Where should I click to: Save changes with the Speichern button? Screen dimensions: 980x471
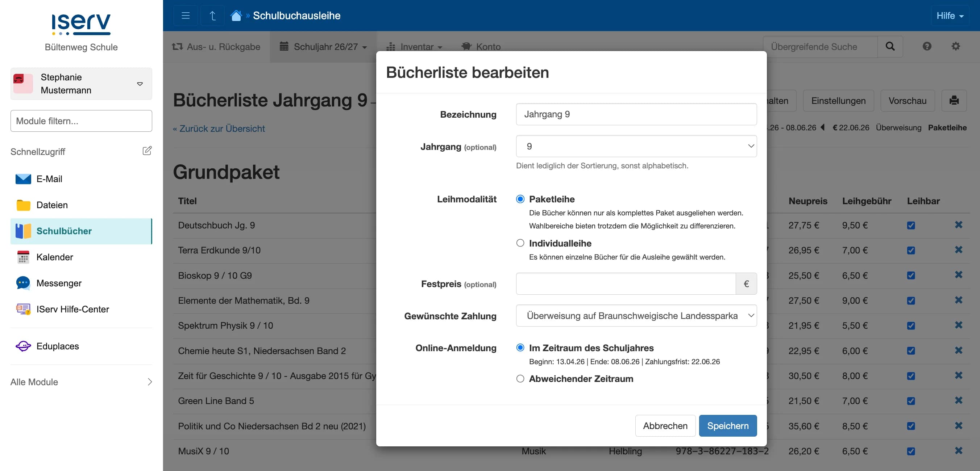[x=727, y=426]
